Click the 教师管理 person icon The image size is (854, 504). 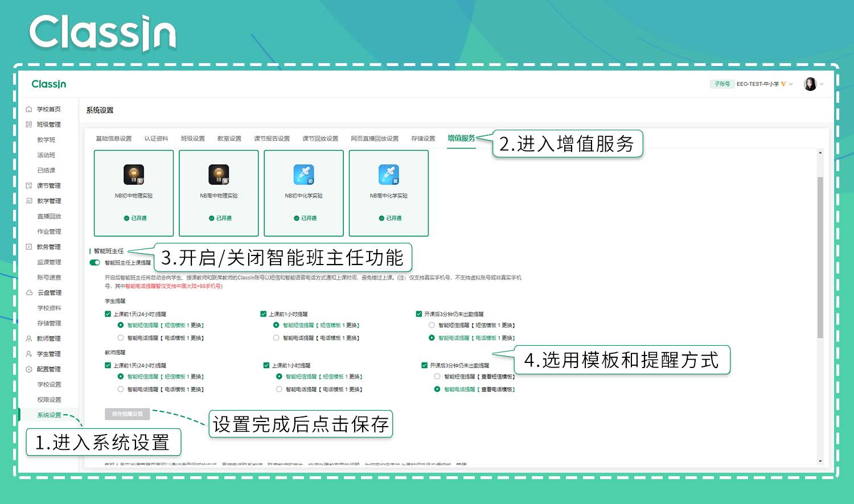29,338
